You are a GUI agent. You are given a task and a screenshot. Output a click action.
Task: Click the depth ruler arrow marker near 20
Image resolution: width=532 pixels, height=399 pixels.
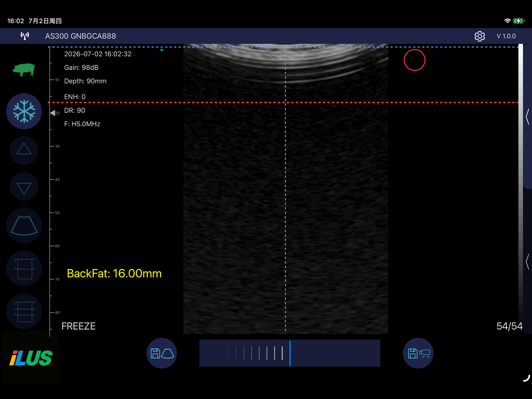53,113
